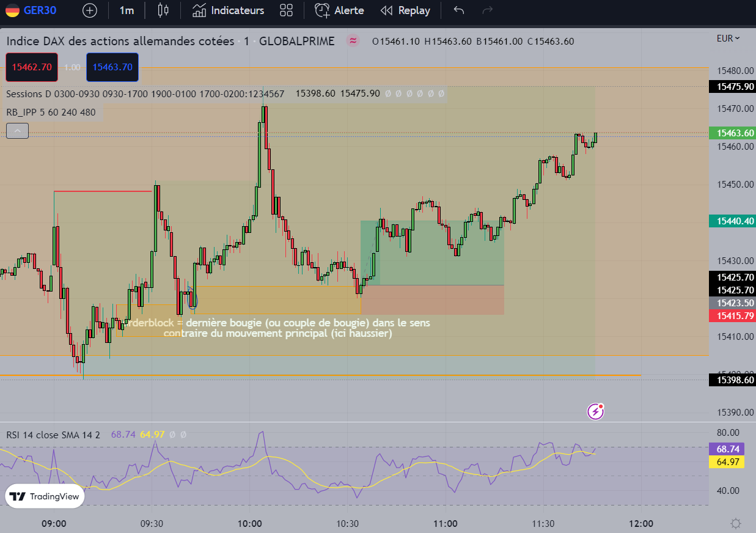Click the TradingView logo
756x533 pixels.
point(45,496)
